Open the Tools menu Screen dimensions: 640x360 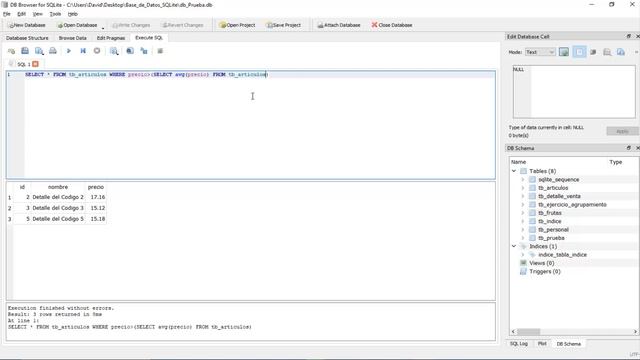coord(55,14)
